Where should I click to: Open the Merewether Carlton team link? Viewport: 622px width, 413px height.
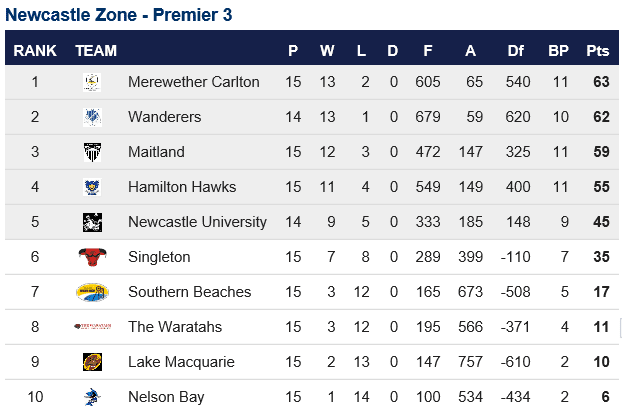click(194, 82)
